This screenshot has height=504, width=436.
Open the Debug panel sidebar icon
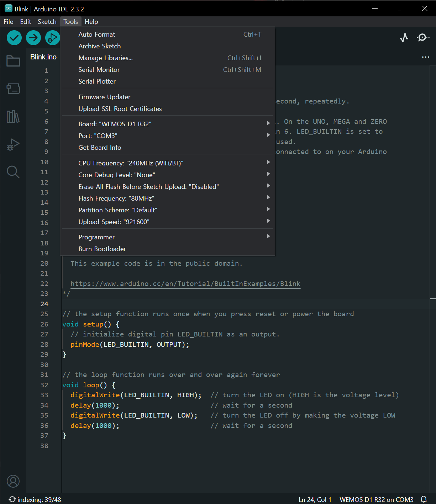pyautogui.click(x=13, y=144)
